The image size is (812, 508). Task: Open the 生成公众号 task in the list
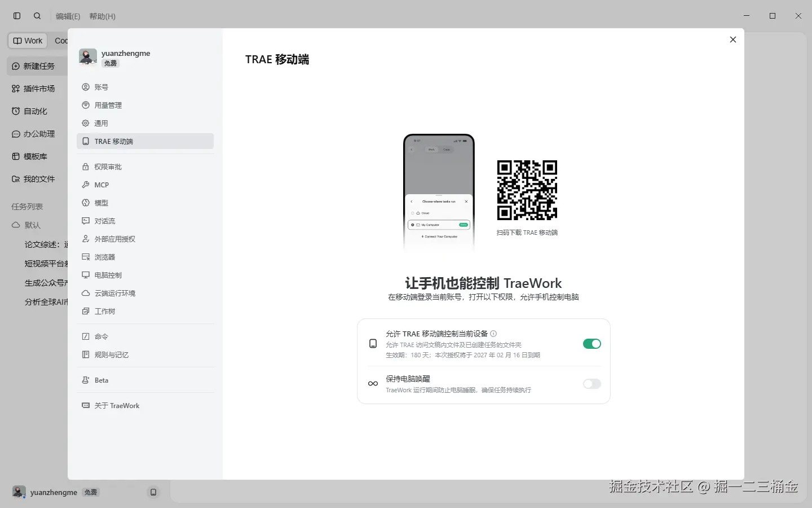pos(46,283)
